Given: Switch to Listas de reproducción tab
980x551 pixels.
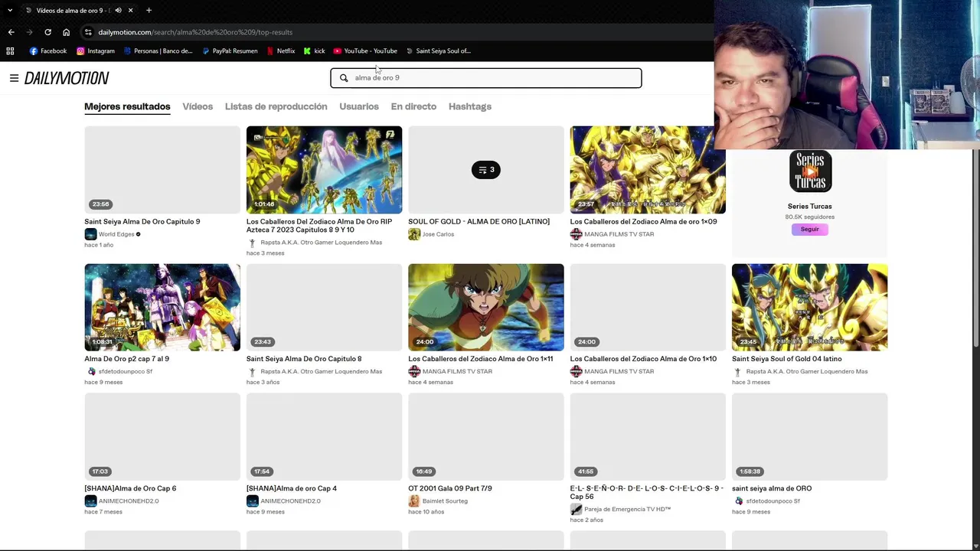Looking at the screenshot, I should (x=276, y=106).
